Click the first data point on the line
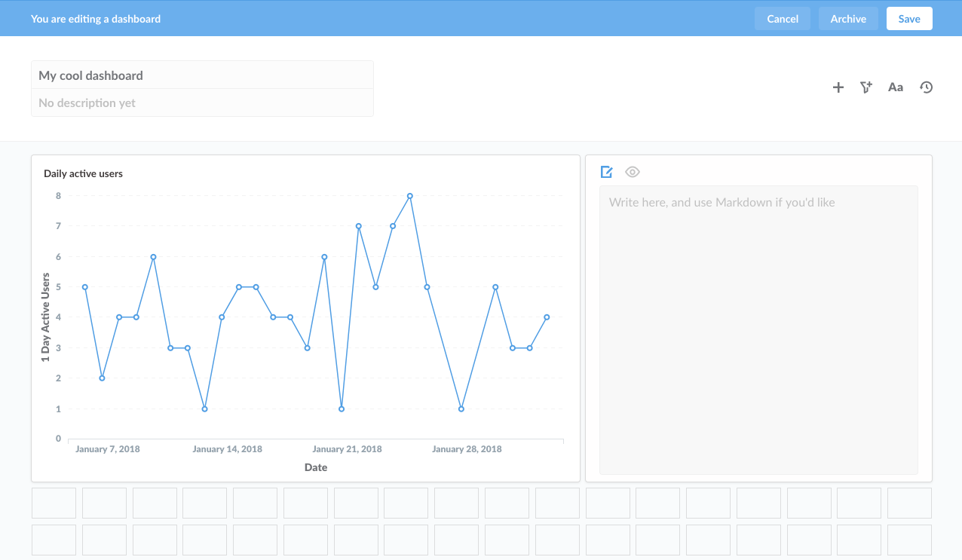The width and height of the screenshot is (962, 560). click(85, 287)
